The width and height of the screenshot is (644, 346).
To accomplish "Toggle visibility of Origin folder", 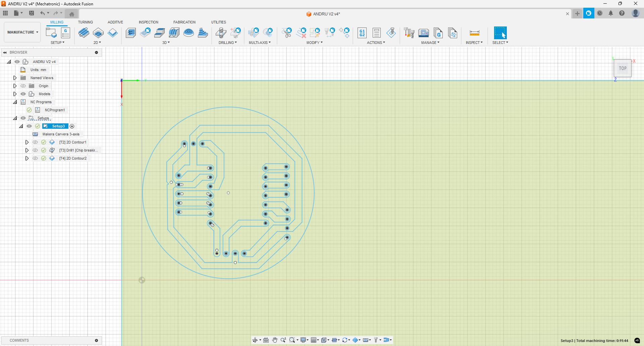I will (23, 86).
